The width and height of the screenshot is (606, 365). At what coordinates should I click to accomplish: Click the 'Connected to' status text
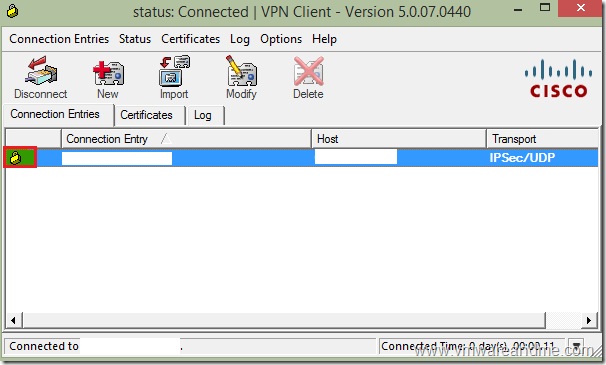(44, 346)
